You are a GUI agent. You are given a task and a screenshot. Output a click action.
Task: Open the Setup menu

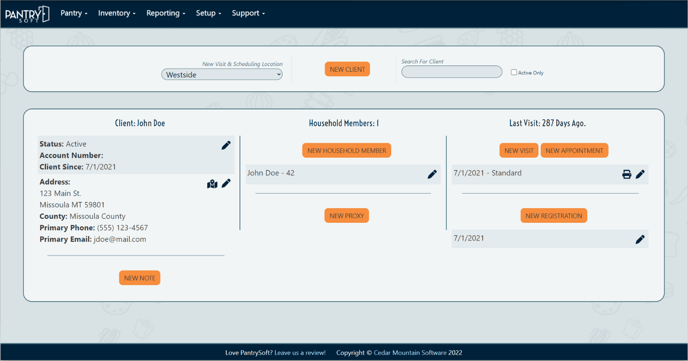click(208, 13)
